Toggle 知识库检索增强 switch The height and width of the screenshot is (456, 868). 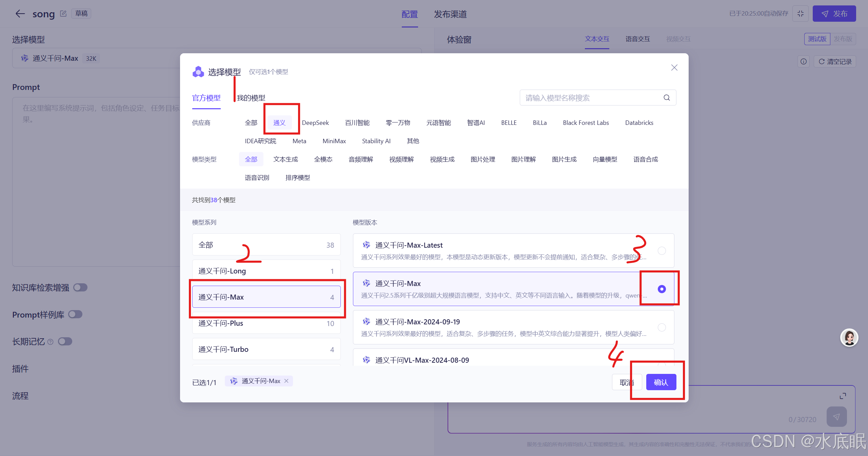[80, 288]
